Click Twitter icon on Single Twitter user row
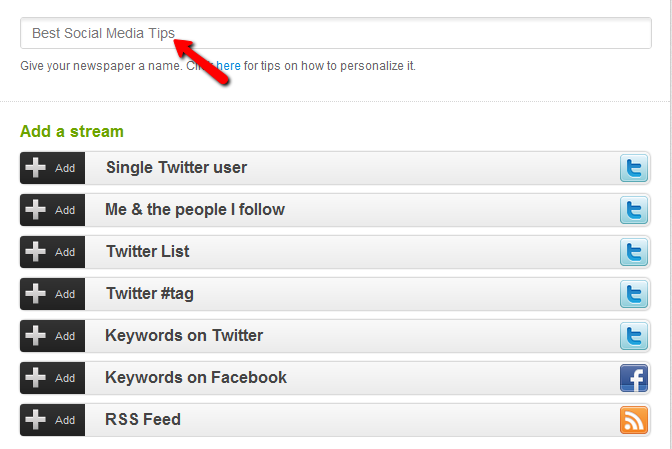 [633, 168]
